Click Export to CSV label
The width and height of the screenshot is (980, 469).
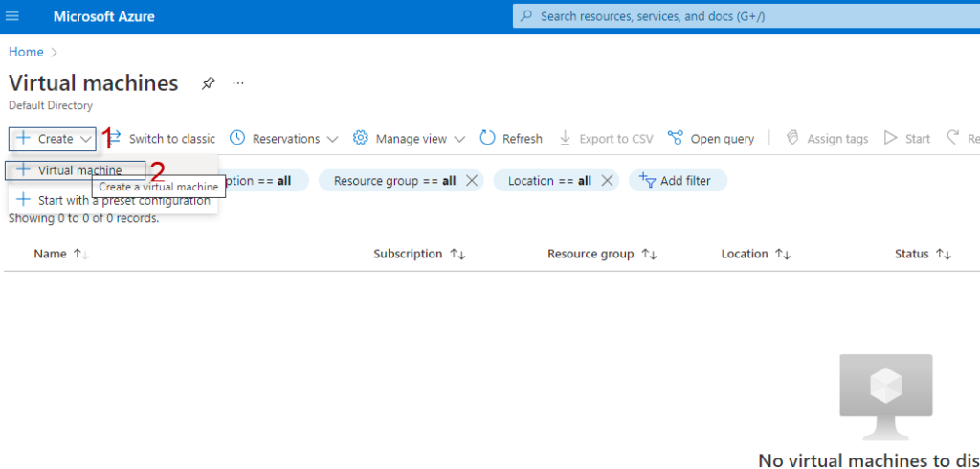tap(616, 139)
